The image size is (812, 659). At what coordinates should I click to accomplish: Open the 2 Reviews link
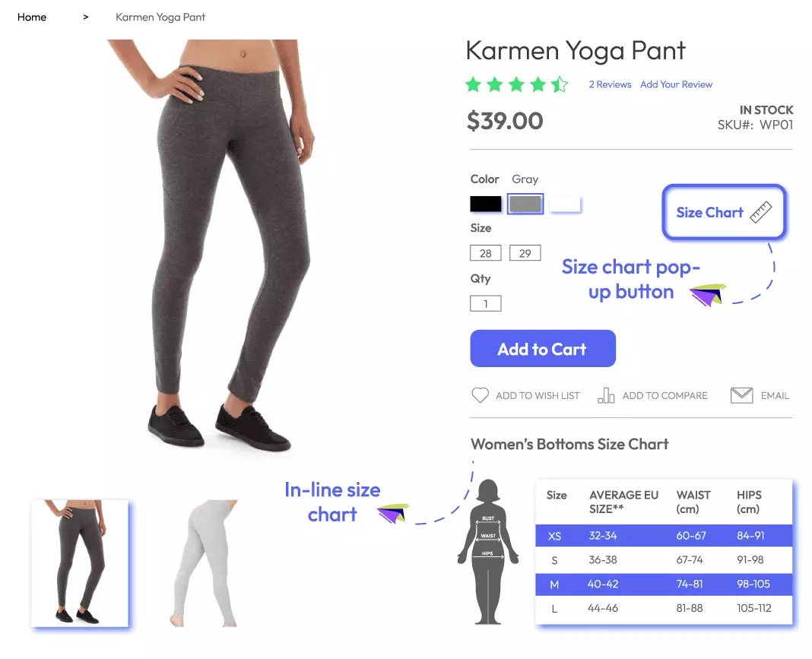tap(610, 84)
